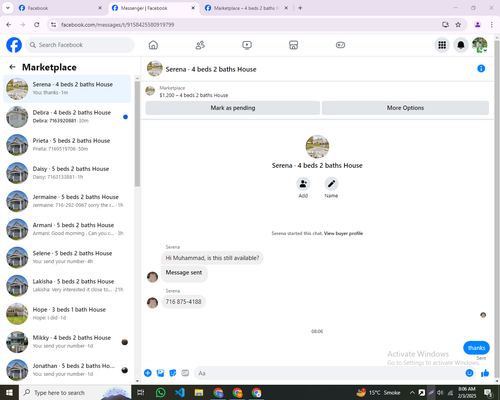This screenshot has height=400, width=500.
Task: Click the conversation list scrollbar
Action: click(x=137, y=133)
